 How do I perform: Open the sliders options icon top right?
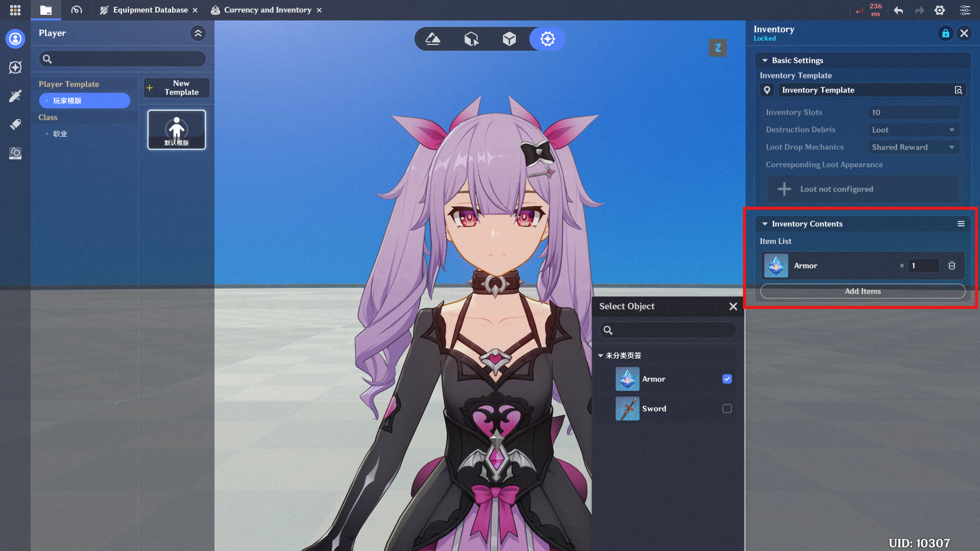(x=965, y=10)
